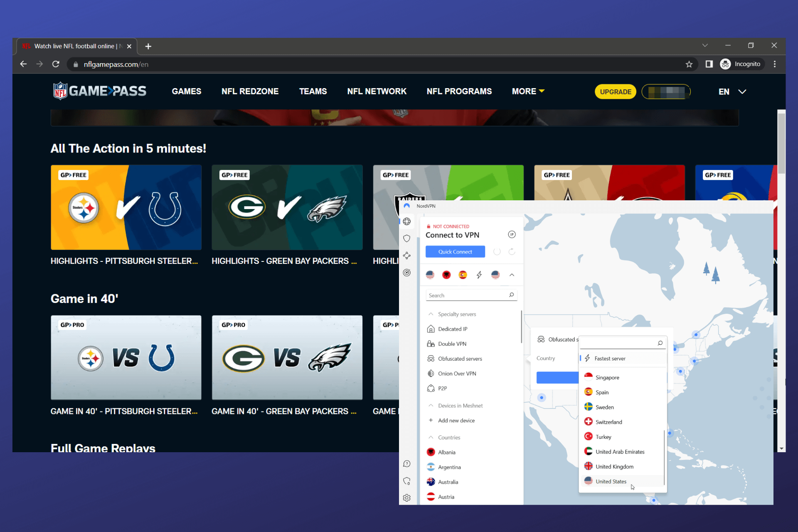Open NFL REDZONE tab in GamePass
798x532 pixels.
(x=251, y=91)
